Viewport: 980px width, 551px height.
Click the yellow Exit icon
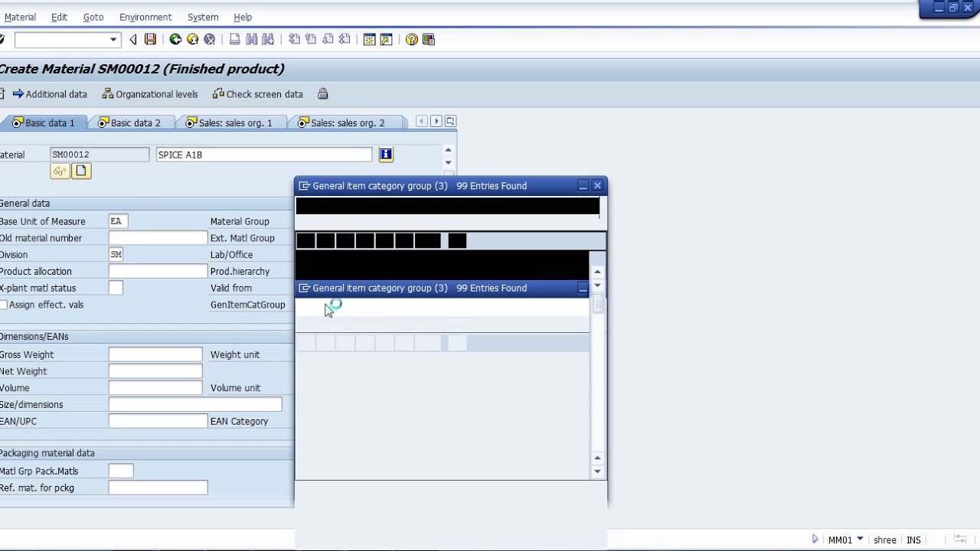tap(192, 39)
